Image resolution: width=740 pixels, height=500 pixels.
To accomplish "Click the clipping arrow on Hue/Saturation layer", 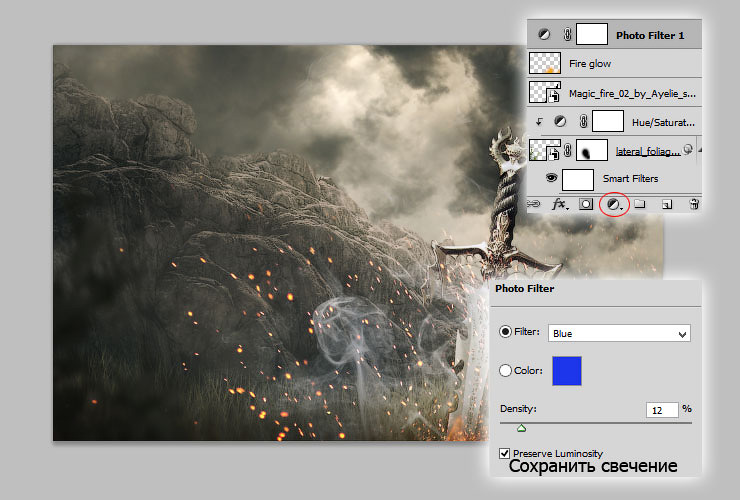I will [x=539, y=122].
